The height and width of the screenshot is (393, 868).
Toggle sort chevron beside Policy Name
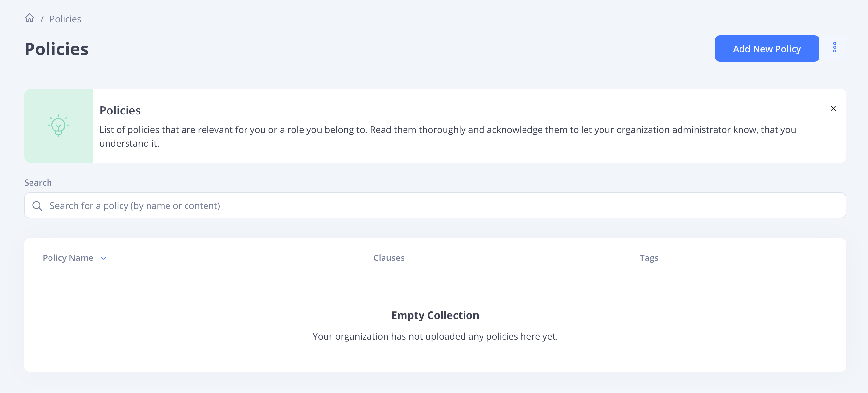tap(103, 258)
